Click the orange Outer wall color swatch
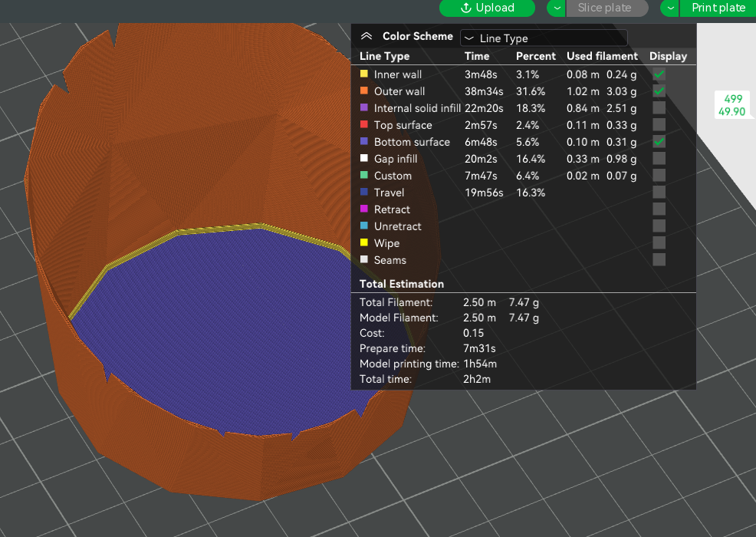 [x=364, y=91]
